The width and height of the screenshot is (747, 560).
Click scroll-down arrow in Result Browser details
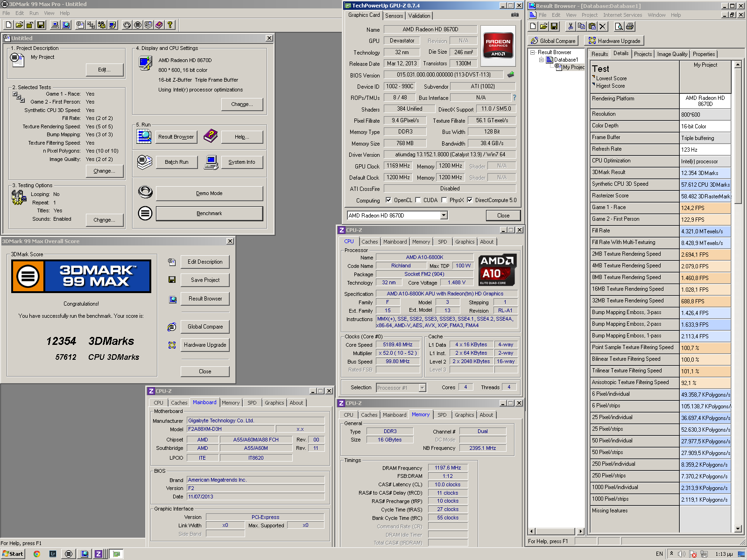pos(738,529)
